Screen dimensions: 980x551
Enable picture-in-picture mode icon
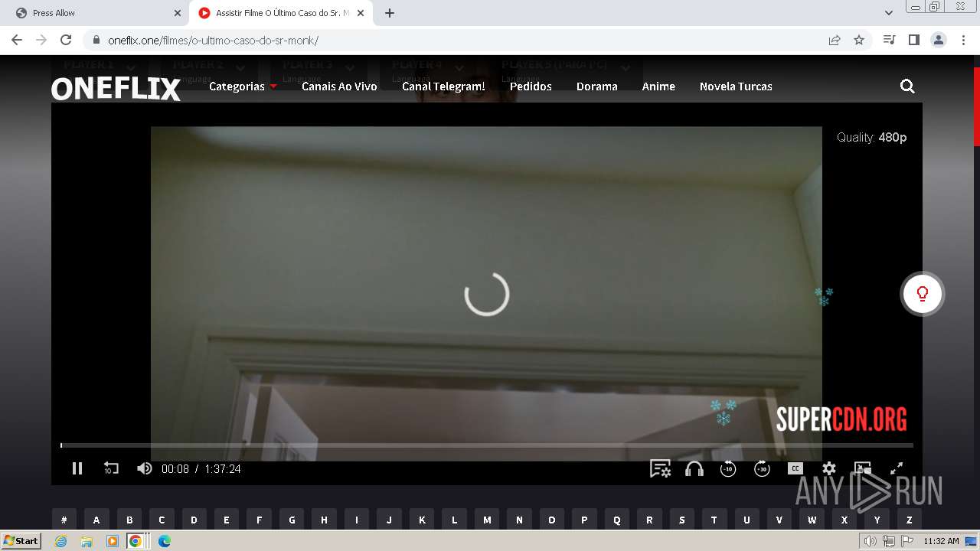pyautogui.click(x=863, y=468)
